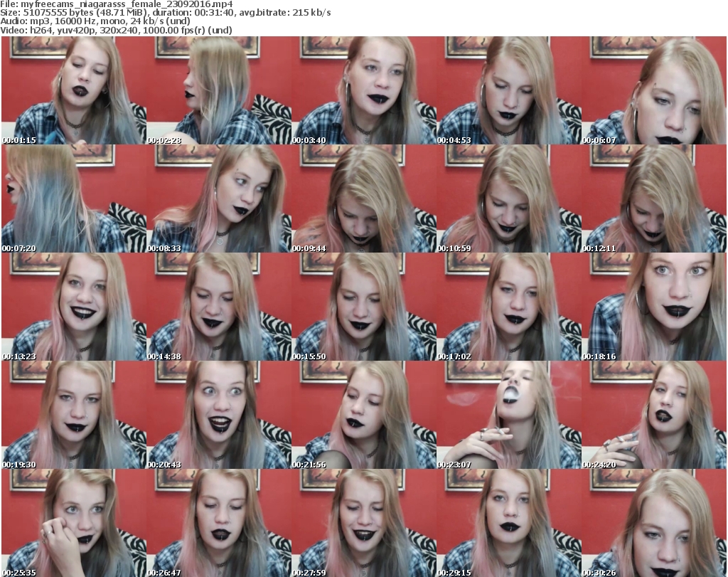This screenshot has width=728, height=577.
Task: Select the thumbnail stamped 00:19:30
Action: click(74, 415)
